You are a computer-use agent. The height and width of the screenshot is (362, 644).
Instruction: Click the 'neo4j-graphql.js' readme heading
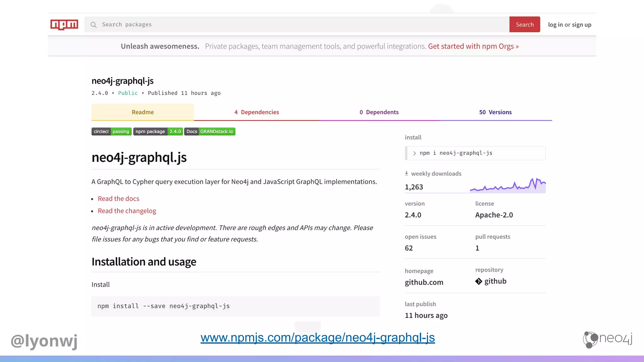coord(139,157)
